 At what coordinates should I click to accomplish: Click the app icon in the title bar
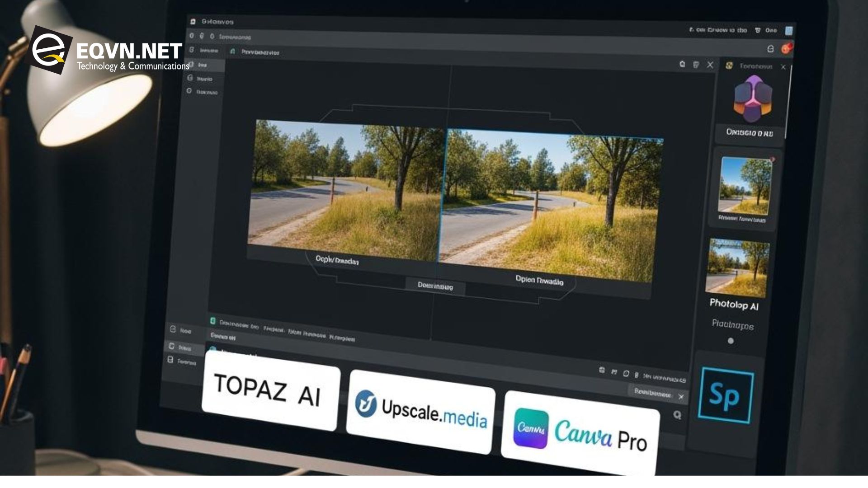(193, 22)
